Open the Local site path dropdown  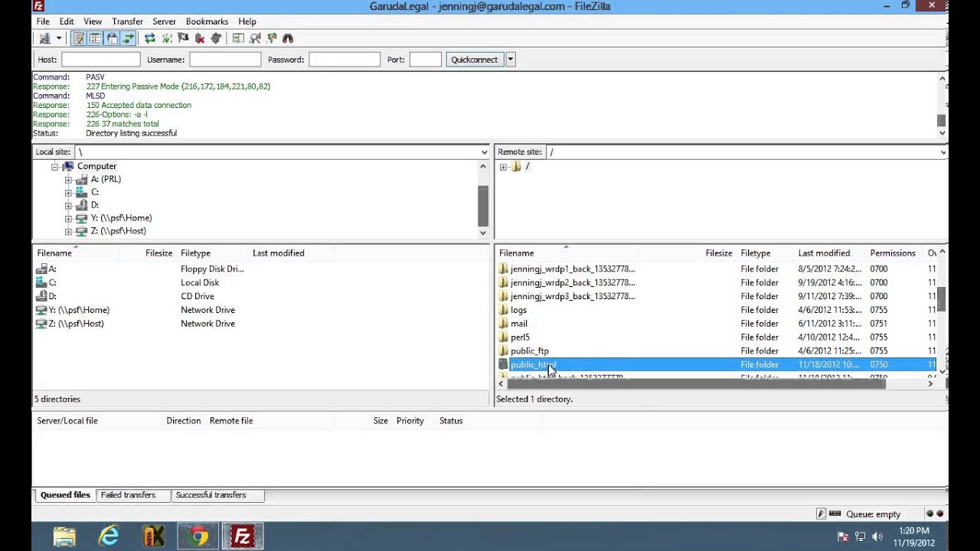pos(484,152)
